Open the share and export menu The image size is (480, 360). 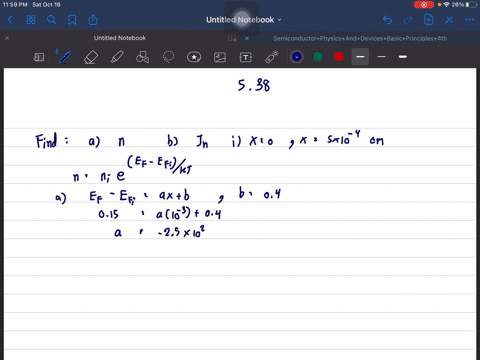click(x=93, y=20)
